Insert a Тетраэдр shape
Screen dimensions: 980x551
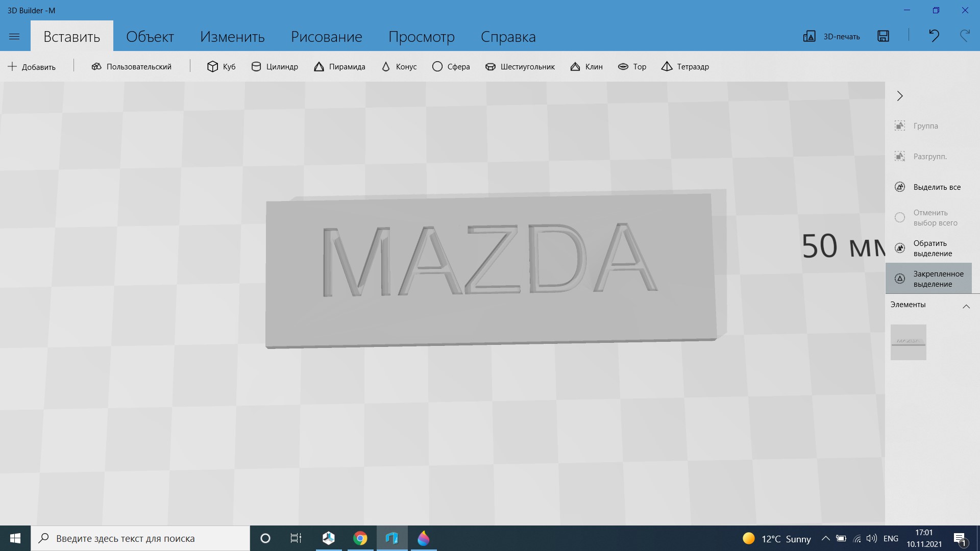point(685,67)
